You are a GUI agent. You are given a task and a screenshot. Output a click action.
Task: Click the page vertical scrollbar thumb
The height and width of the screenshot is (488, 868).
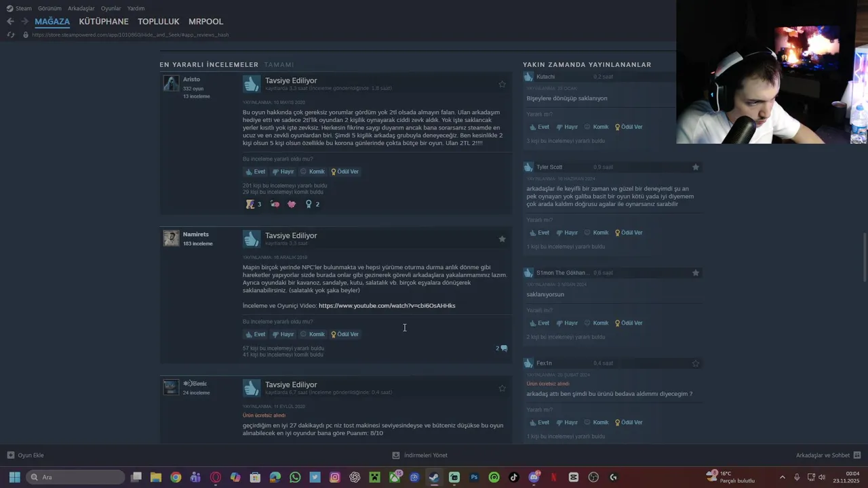coord(864,258)
